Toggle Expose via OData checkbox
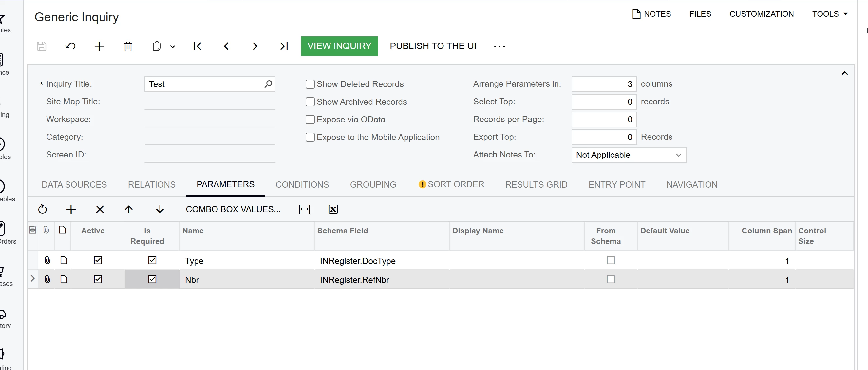Viewport: 868px width, 370px height. (310, 120)
